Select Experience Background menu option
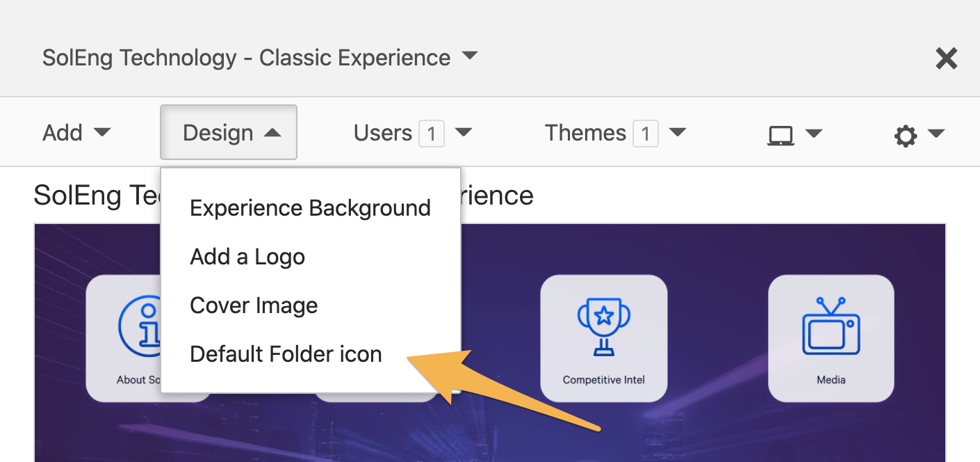This screenshot has width=980, height=462. [311, 208]
